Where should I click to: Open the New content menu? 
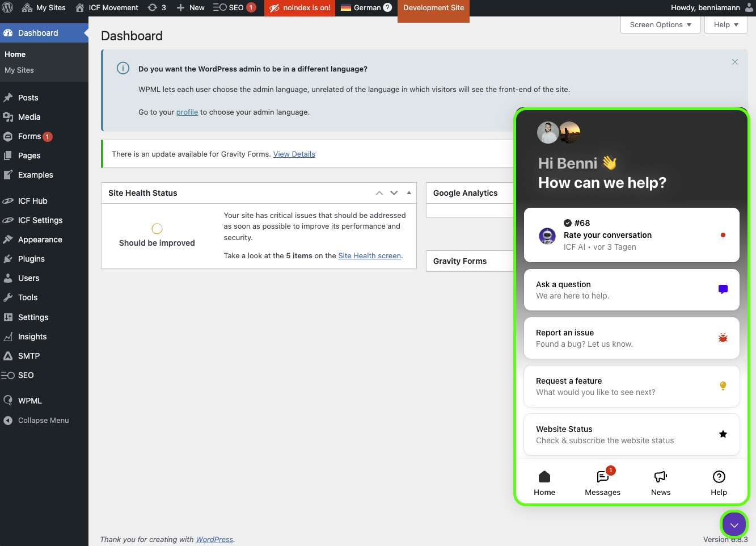pos(191,8)
